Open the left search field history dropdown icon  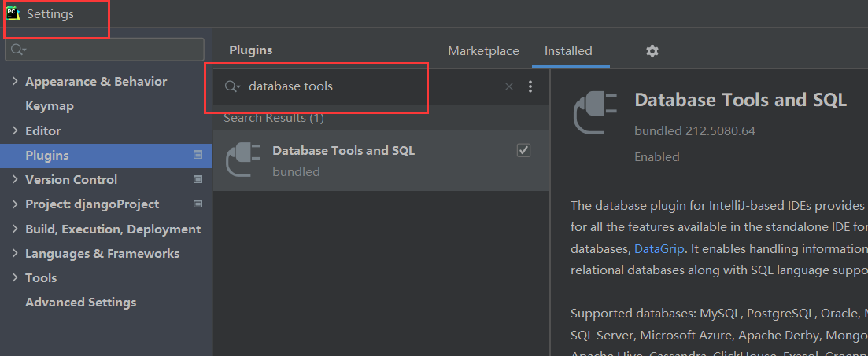(x=18, y=50)
